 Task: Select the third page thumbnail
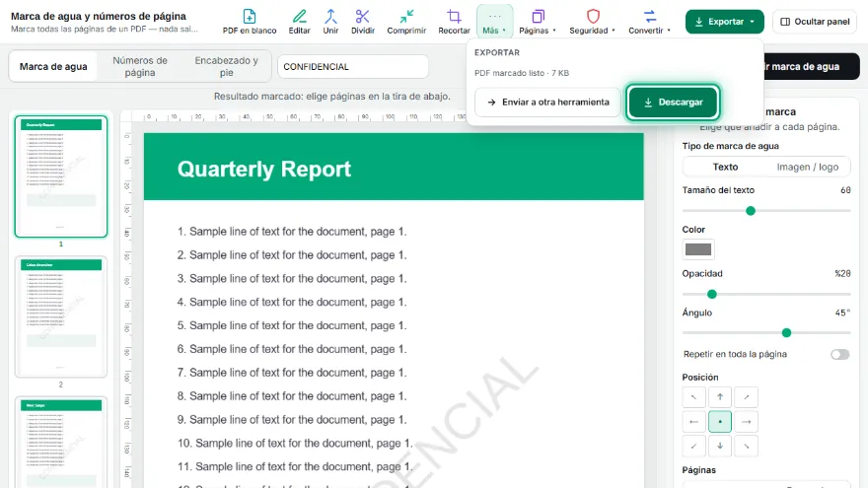[61, 442]
